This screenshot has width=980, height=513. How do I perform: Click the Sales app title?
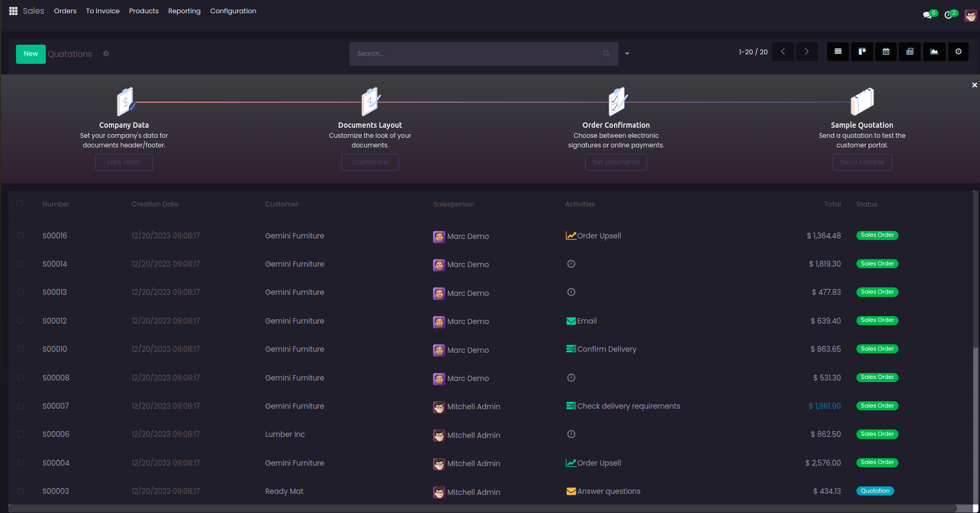(34, 11)
